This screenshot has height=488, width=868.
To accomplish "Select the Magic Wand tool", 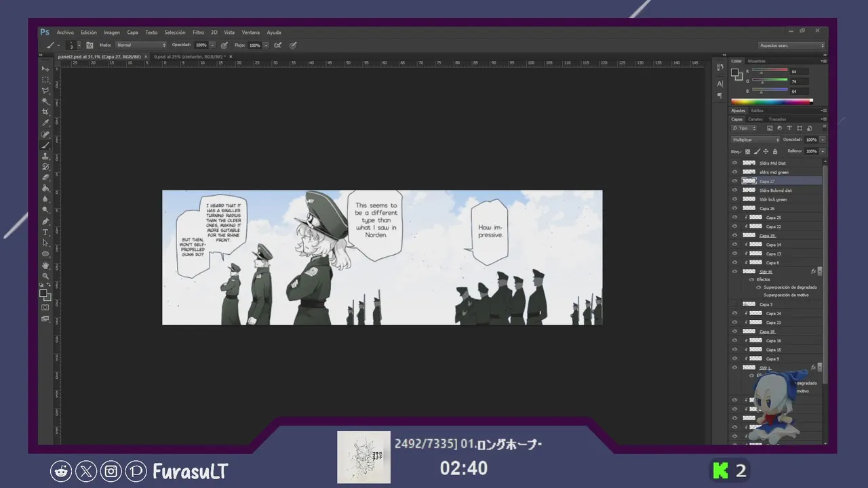I will pos(45,101).
